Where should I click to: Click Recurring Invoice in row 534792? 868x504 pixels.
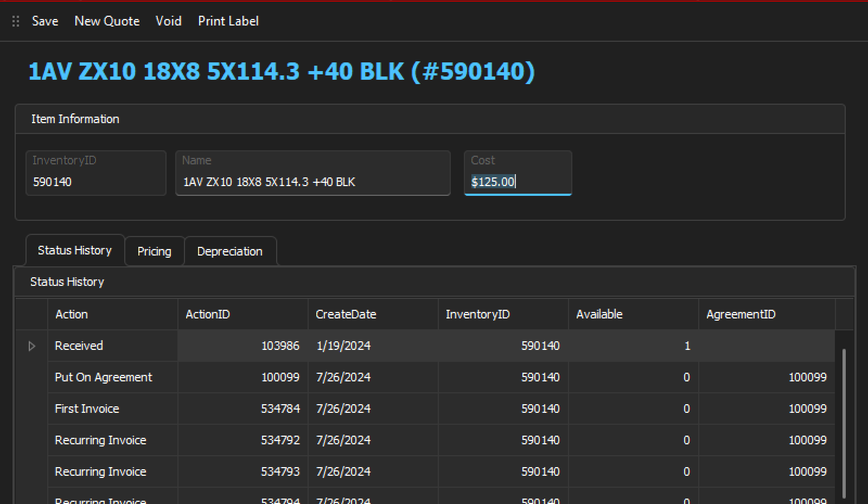[113, 441]
